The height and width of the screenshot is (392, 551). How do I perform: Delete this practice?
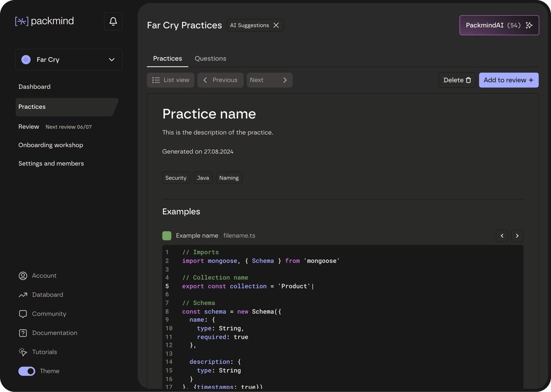tap(457, 80)
